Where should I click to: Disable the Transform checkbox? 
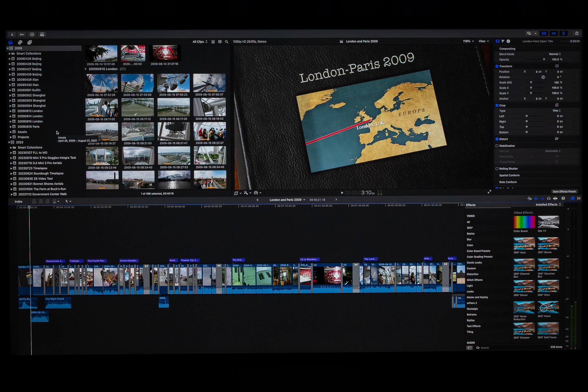(x=497, y=66)
